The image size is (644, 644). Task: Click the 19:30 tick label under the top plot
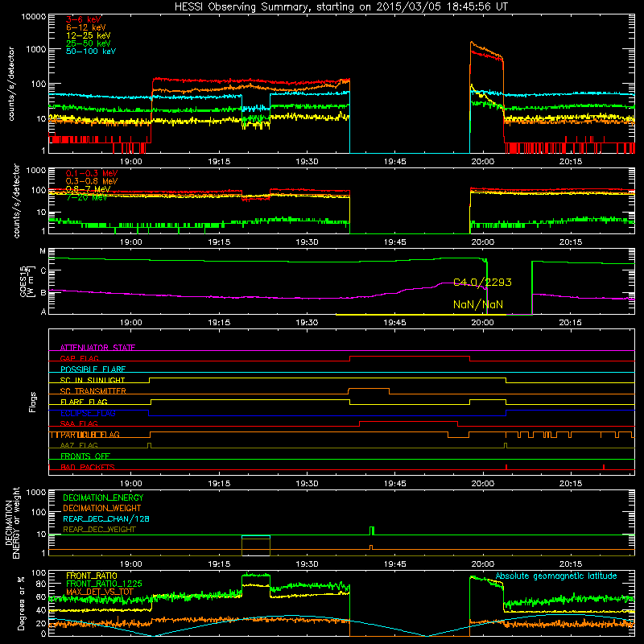307,162
